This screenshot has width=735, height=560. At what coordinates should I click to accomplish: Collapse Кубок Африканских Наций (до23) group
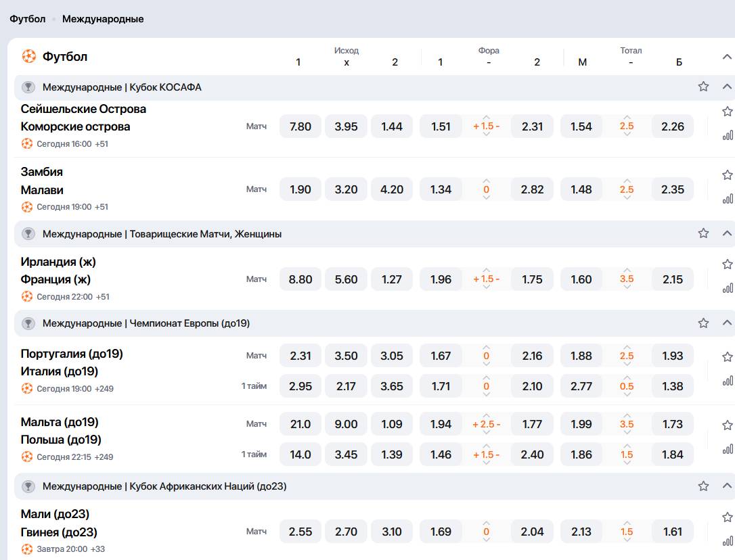click(x=728, y=486)
